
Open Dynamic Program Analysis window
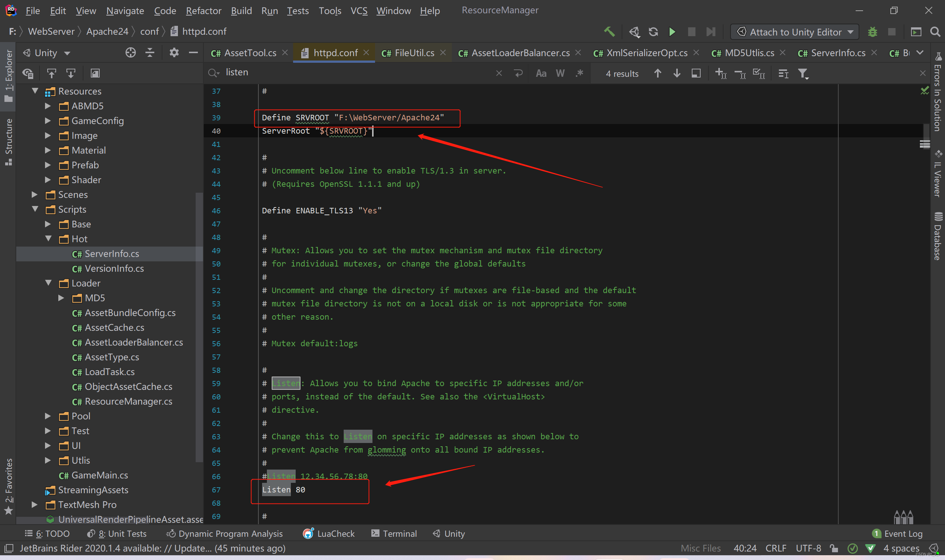224,533
